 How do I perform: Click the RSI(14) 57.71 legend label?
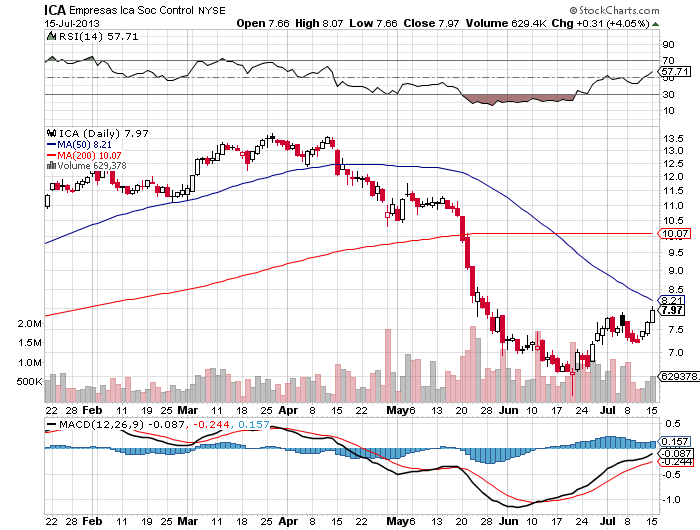(99, 36)
